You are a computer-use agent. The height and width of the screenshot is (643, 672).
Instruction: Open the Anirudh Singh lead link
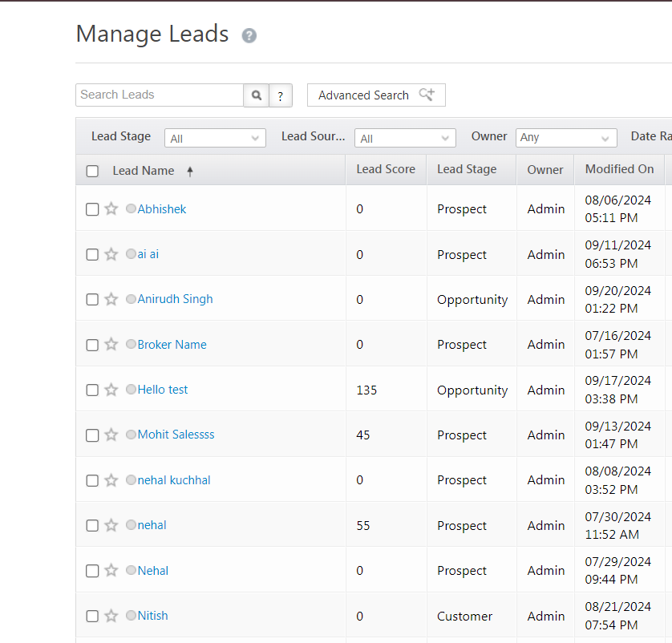[175, 299]
